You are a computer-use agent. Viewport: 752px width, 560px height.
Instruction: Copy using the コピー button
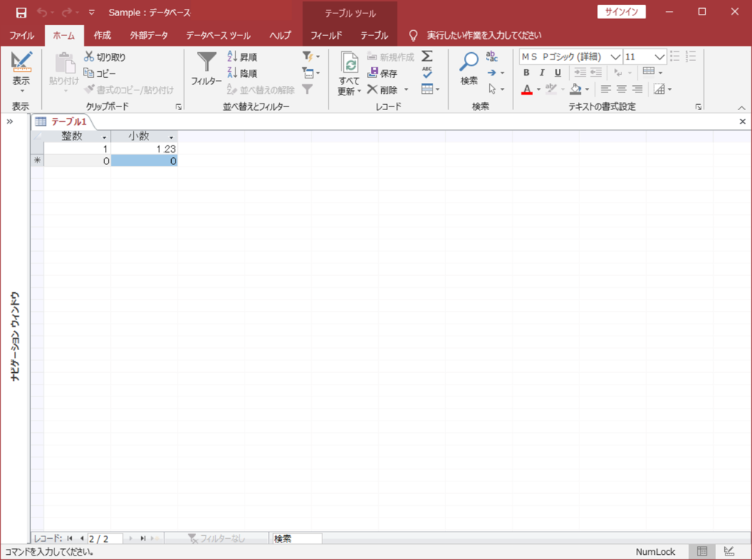(100, 73)
